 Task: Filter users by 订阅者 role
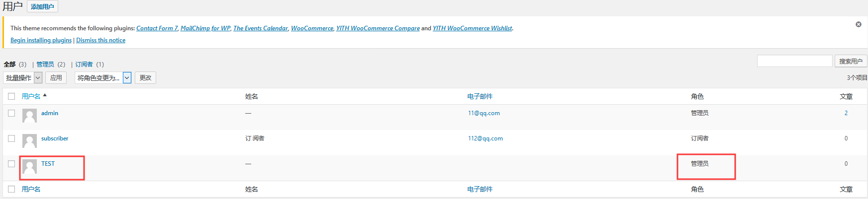(84, 65)
